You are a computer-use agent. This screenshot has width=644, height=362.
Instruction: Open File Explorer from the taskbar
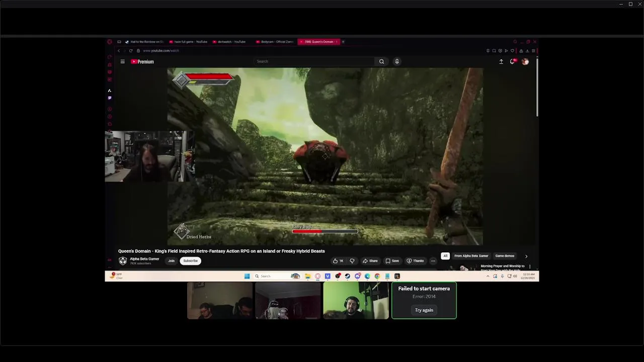tap(307, 276)
